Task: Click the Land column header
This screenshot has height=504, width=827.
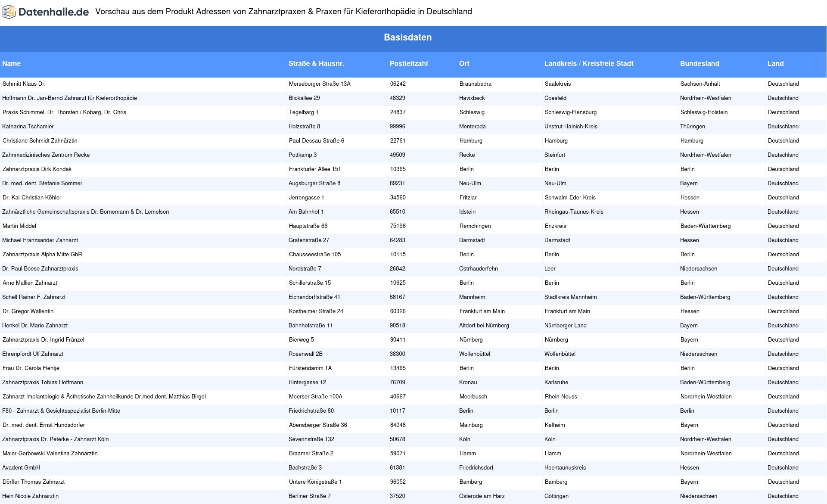Action: pos(775,64)
